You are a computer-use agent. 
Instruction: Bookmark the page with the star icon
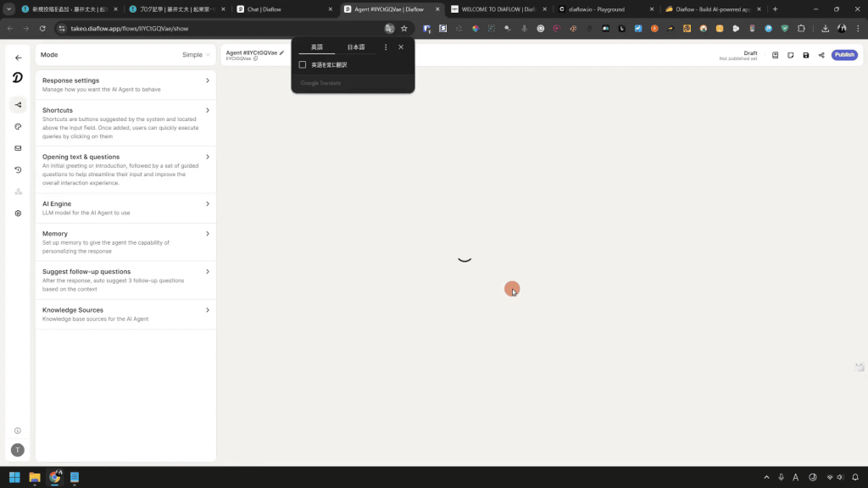pyautogui.click(x=404, y=28)
